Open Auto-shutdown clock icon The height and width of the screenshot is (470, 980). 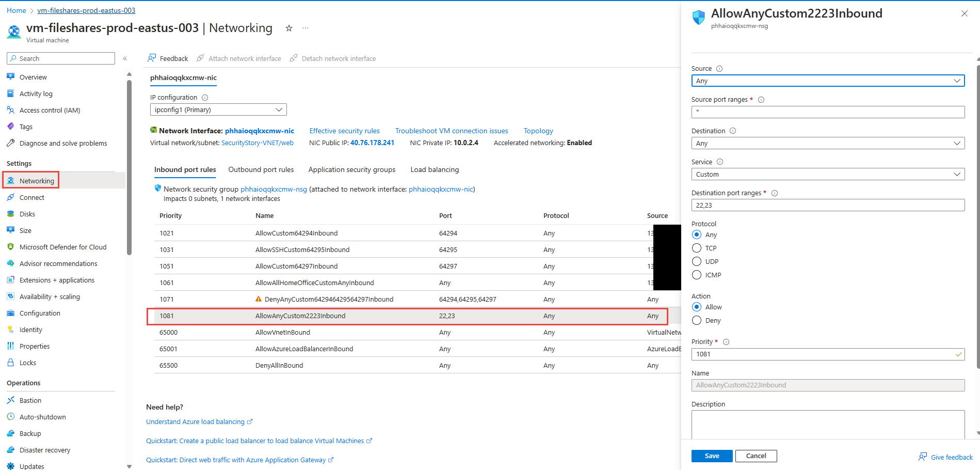click(x=10, y=417)
